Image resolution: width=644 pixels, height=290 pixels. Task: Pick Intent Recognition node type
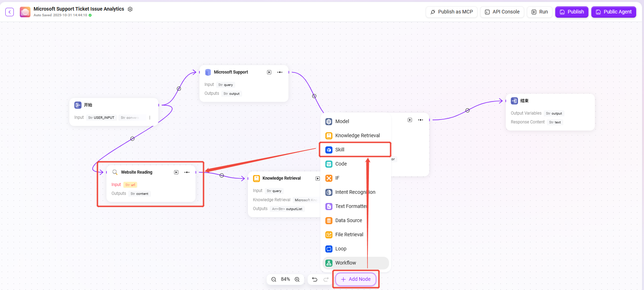[x=355, y=192]
